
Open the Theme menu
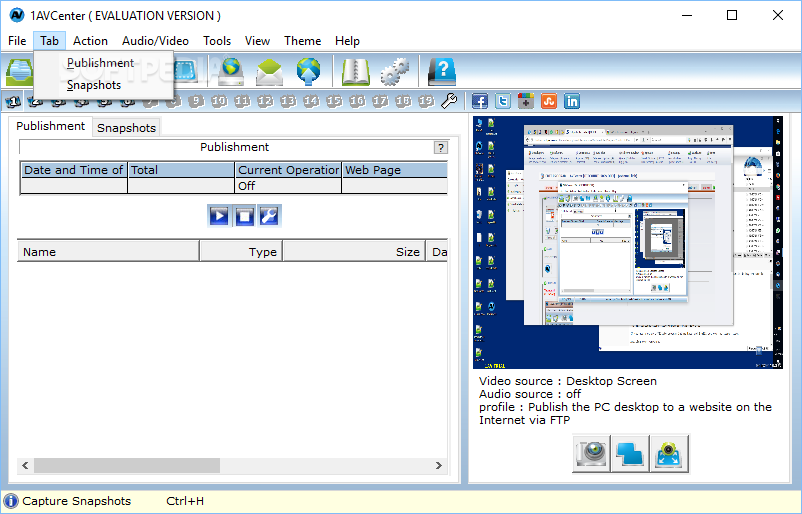(302, 41)
